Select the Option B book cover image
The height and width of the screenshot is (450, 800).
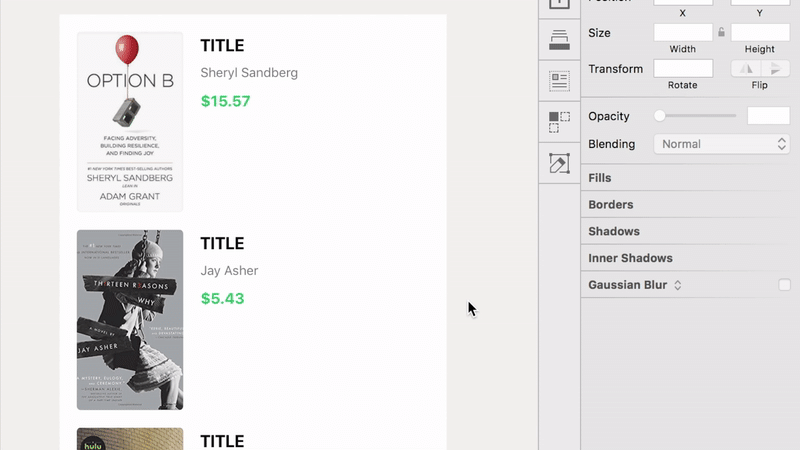coord(130,122)
